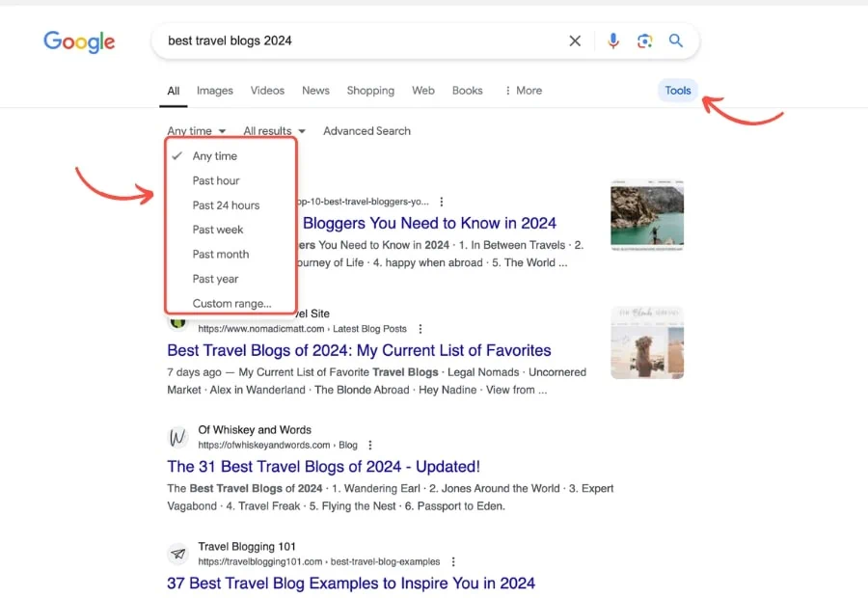
Task: Open the Advanced Search link
Action: coord(366,130)
